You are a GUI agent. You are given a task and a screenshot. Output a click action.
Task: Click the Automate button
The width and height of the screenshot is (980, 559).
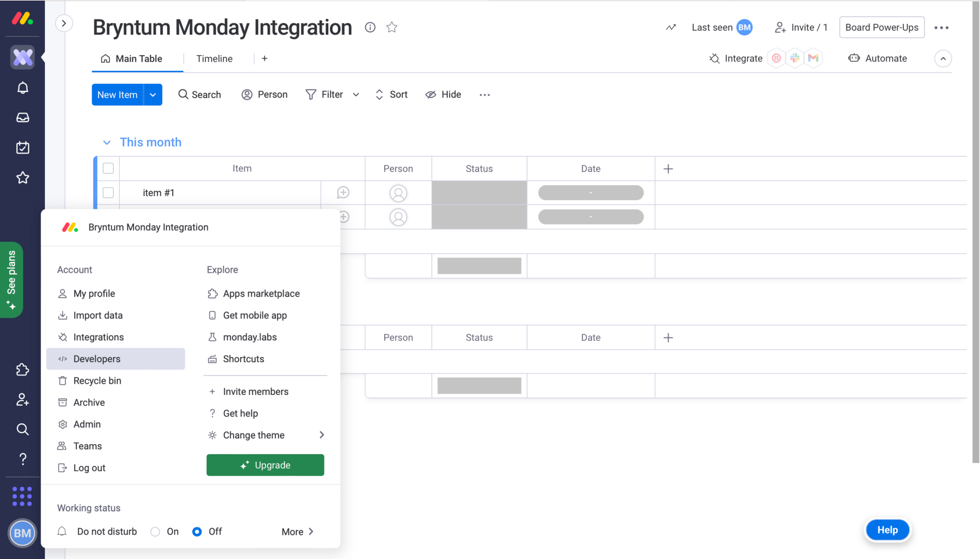click(x=878, y=58)
